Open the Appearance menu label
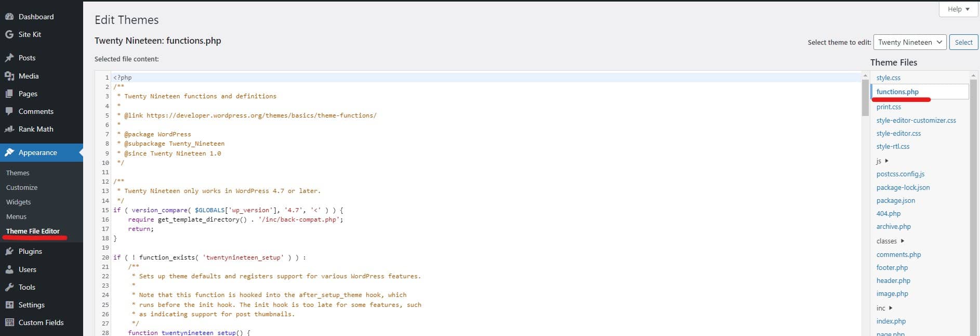 pyautogui.click(x=38, y=152)
